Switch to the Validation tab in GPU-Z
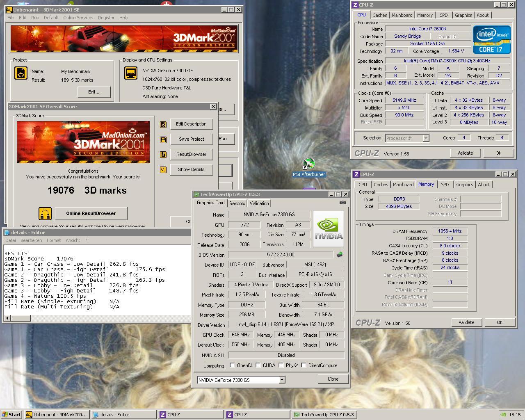 [x=259, y=203]
